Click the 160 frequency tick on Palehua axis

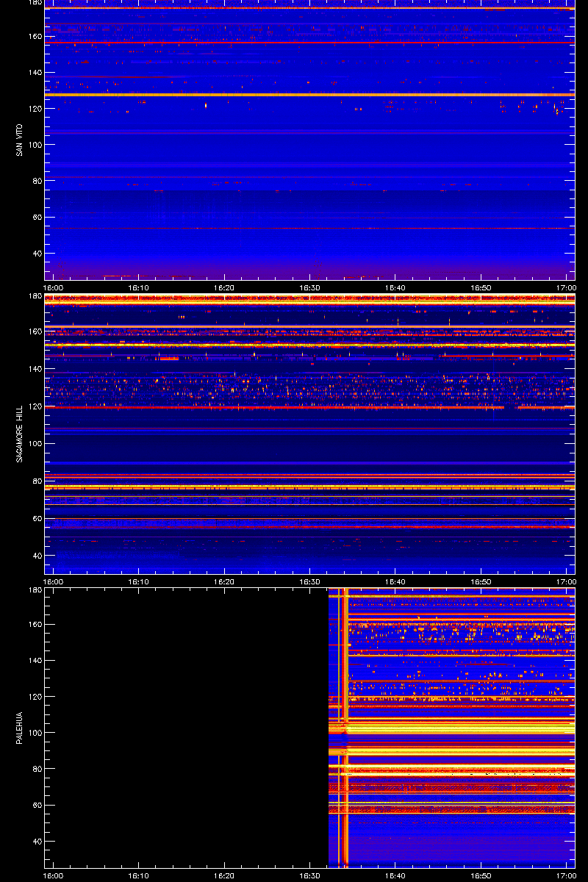35,624
